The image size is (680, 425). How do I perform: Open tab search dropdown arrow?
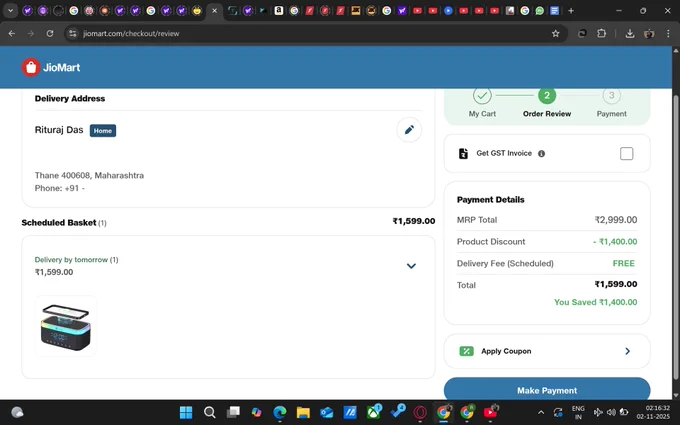tap(10, 10)
